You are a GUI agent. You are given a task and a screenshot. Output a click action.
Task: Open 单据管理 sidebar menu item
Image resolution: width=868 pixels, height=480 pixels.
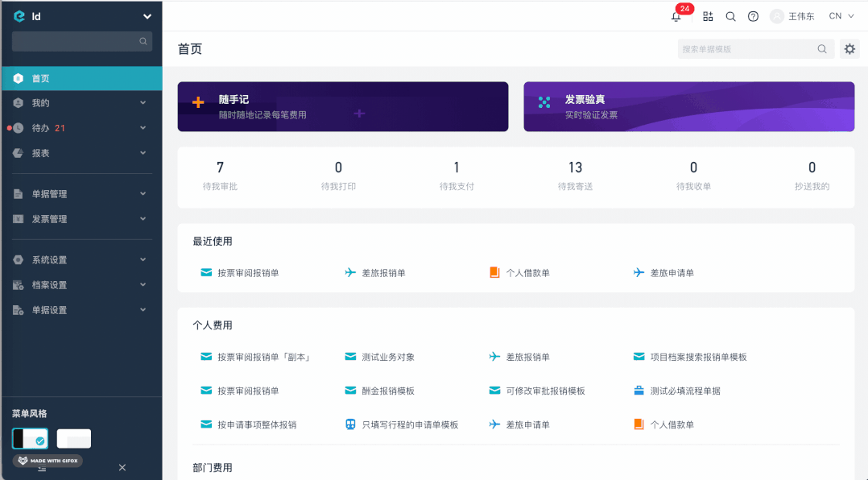pyautogui.click(x=82, y=194)
